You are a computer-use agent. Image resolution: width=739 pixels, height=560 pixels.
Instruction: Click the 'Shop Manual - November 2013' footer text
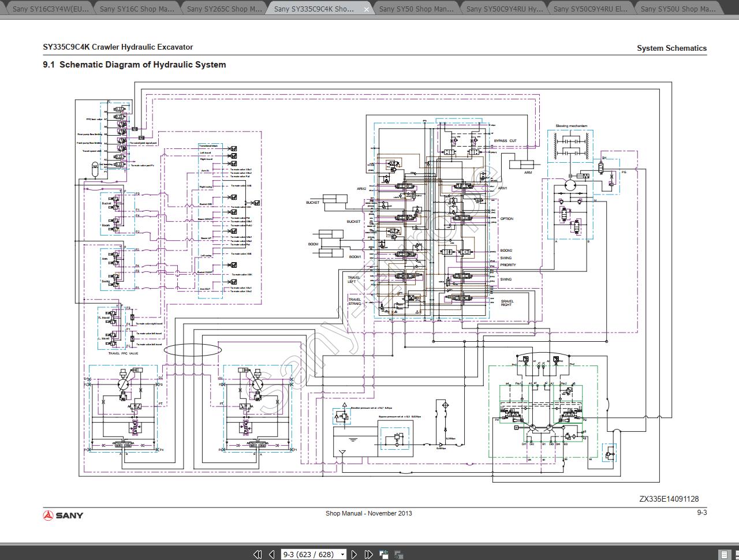(369, 513)
